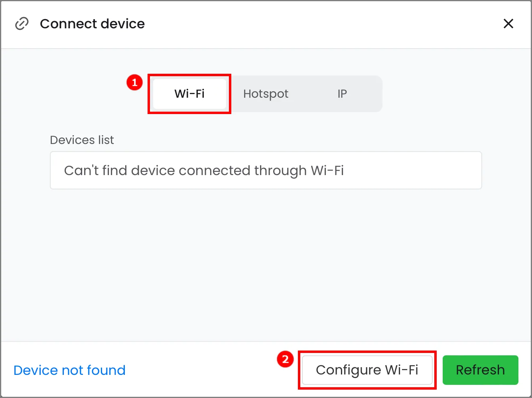Click the highlighted Configure Wi-Fi button
The width and height of the screenshot is (532, 398).
pos(367,370)
